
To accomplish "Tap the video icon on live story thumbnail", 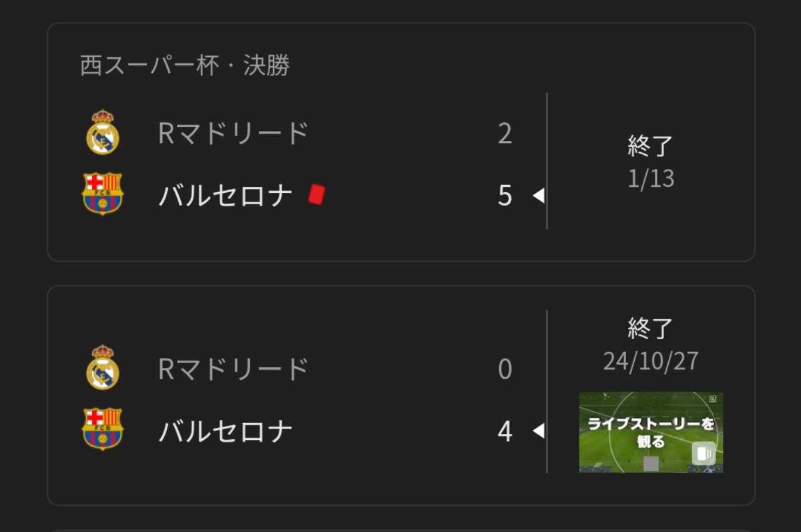I will pos(703,453).
